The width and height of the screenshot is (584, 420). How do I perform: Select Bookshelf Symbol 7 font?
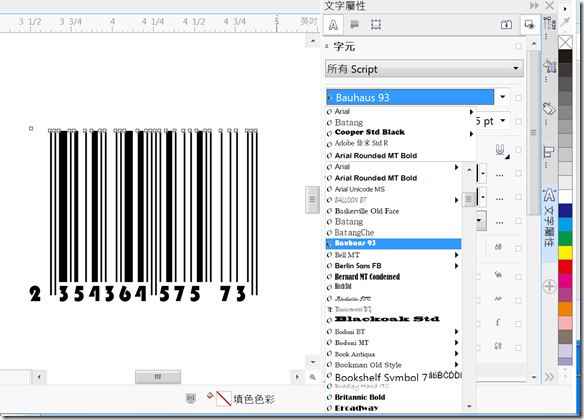coord(393,377)
